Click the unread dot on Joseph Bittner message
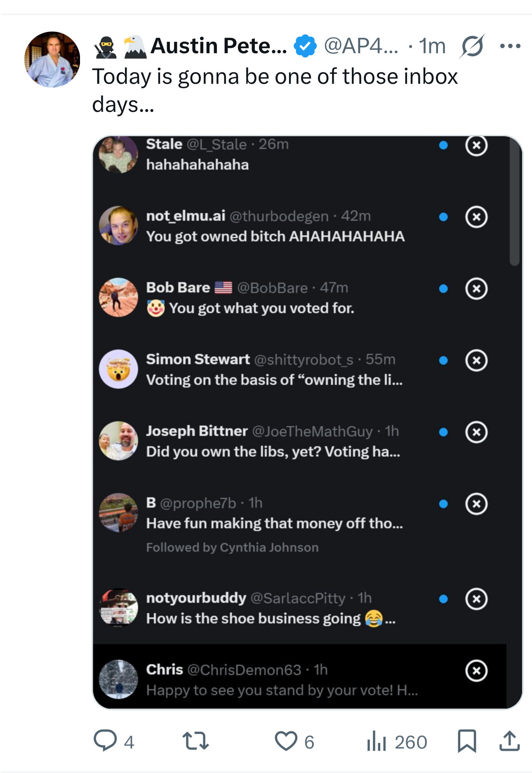532x773 pixels. point(443,432)
